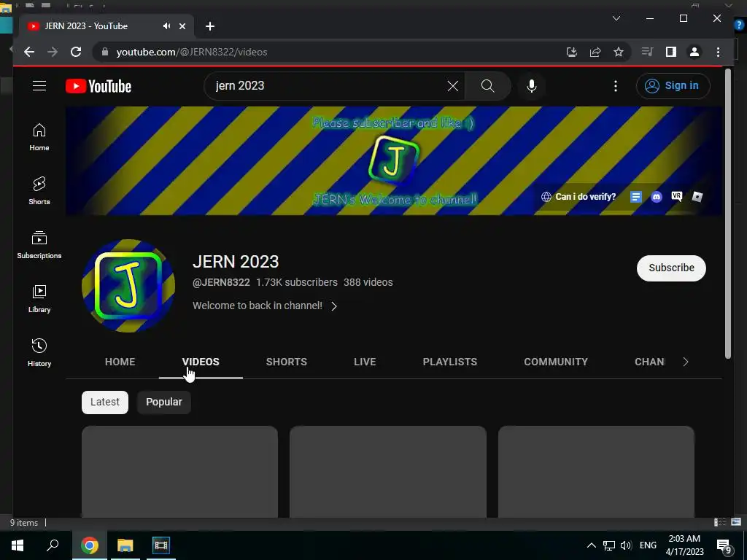Go to Home in sidebar
The height and width of the screenshot is (560, 747).
coord(39,137)
